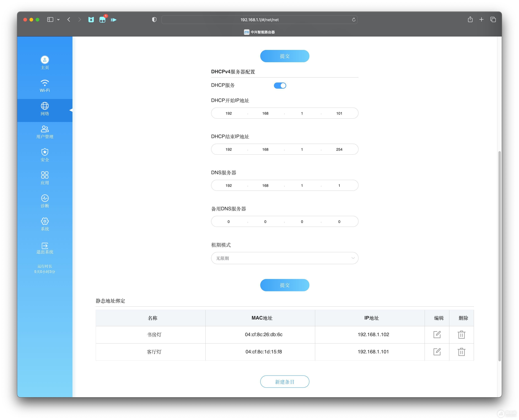The image size is (519, 420).
Task: Open the Wi-Fi section in sidebar
Action: pos(45,86)
